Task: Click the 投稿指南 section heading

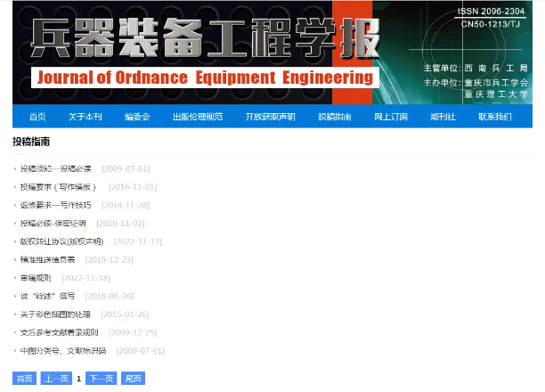Action: click(31, 142)
